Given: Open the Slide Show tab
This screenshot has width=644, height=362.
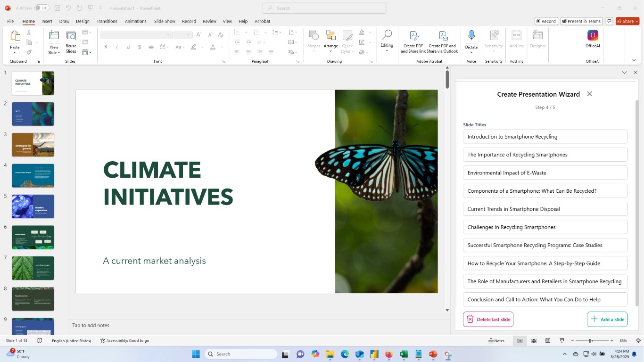Looking at the screenshot, I should point(165,21).
